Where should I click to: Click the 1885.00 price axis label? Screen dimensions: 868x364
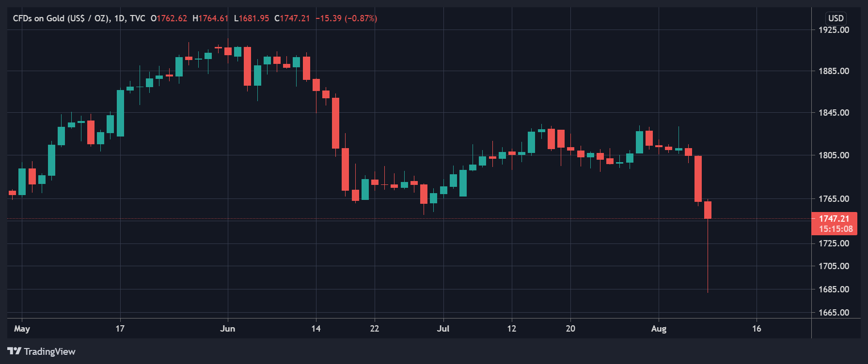[834, 71]
